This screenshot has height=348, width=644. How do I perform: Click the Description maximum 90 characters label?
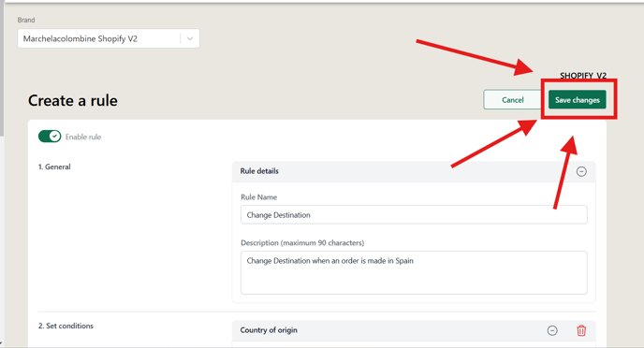302,243
